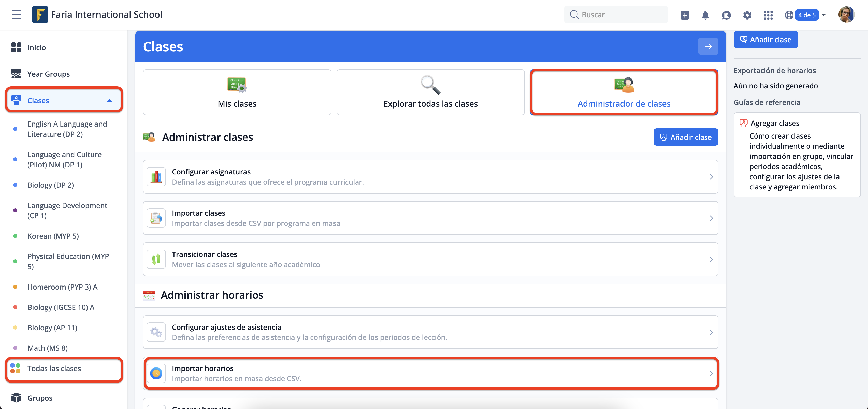868x409 pixels.
Task: Collapse the Clases sidebar section
Action: coord(109,101)
